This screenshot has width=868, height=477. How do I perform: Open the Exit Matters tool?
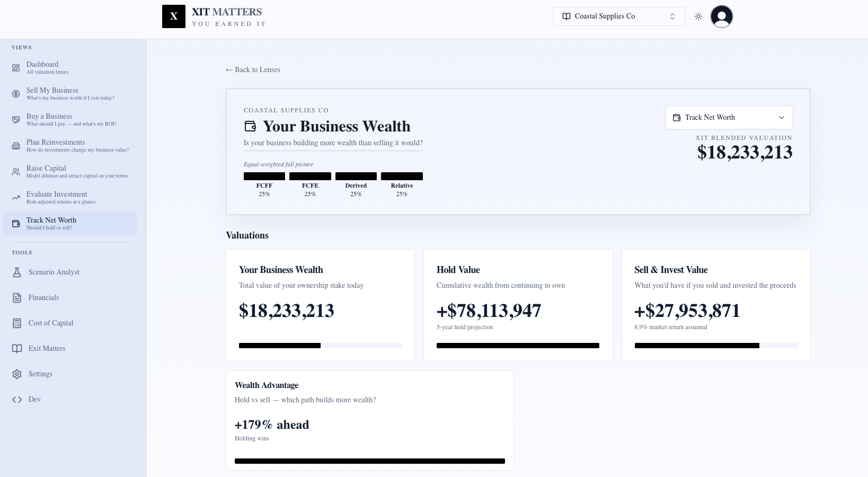click(70, 348)
